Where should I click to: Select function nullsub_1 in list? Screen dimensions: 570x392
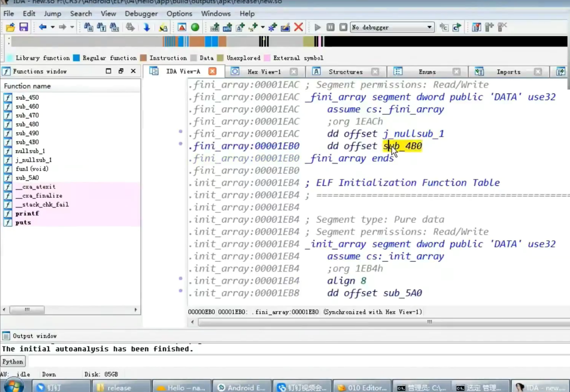(x=30, y=151)
